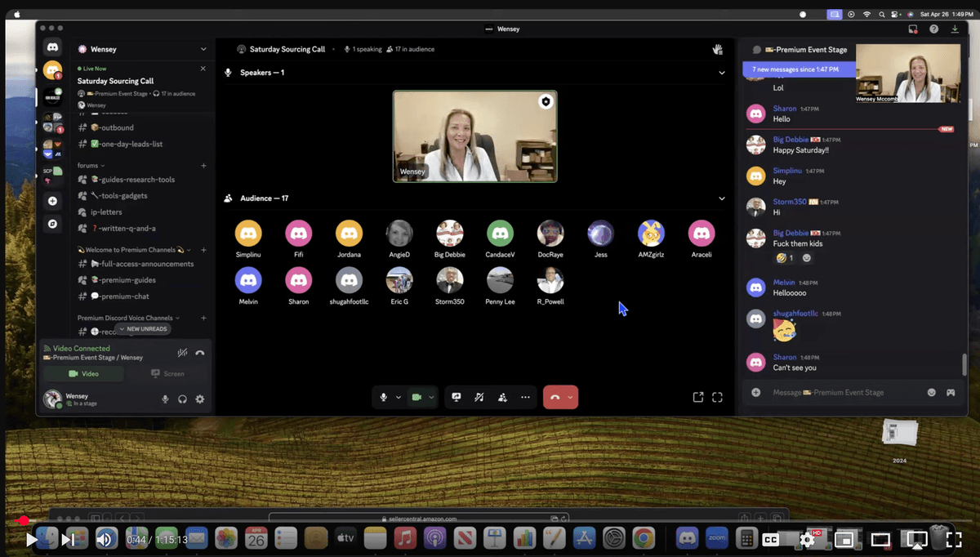Viewport: 980px width, 557px height.
Task: Open User Settings via the gear icon
Action: (198, 399)
